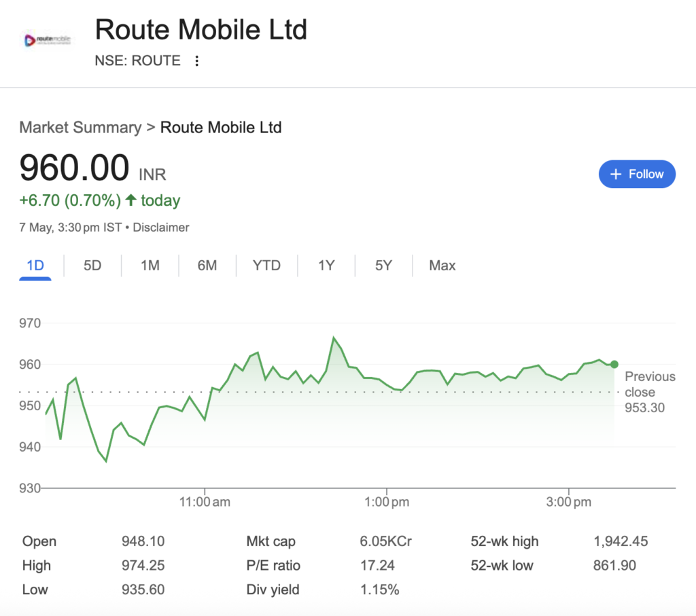Click the green current-price dot on chart
The image size is (696, 616).
point(614,364)
